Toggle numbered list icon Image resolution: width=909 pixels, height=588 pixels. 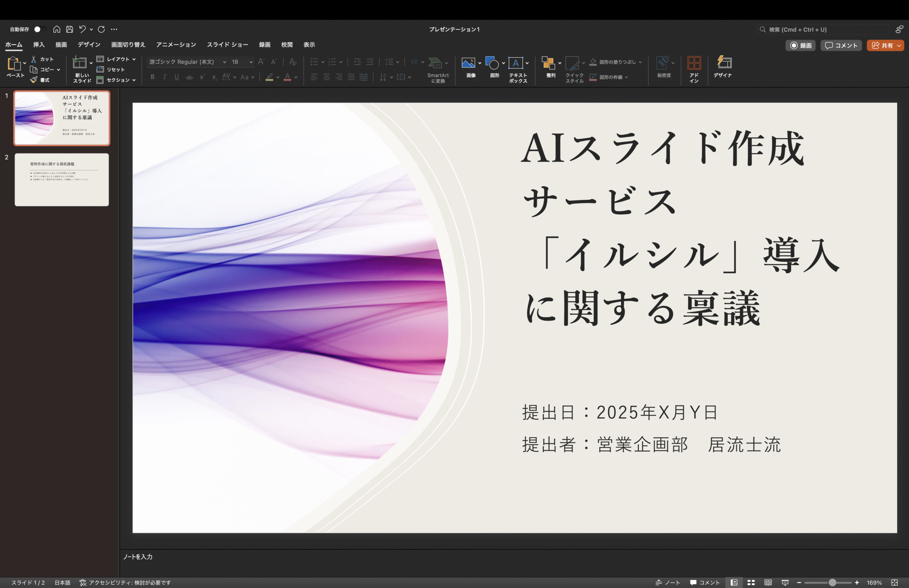[332, 62]
